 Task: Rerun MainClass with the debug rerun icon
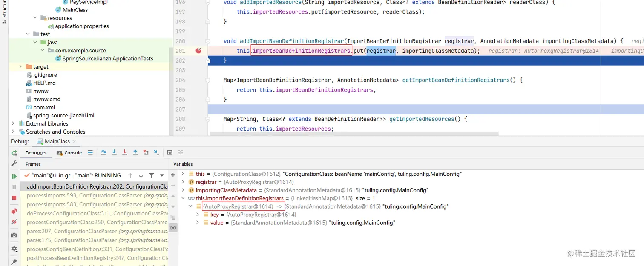tap(14, 153)
